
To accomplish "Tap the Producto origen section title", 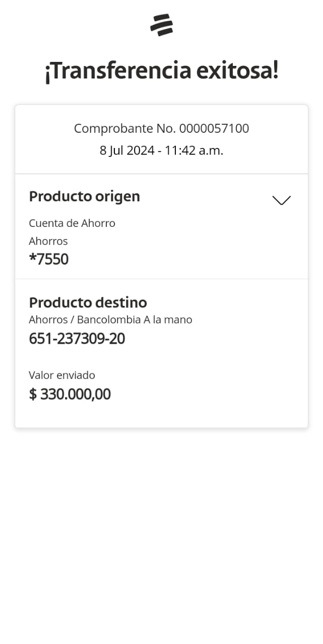I will pyautogui.click(x=84, y=196).
